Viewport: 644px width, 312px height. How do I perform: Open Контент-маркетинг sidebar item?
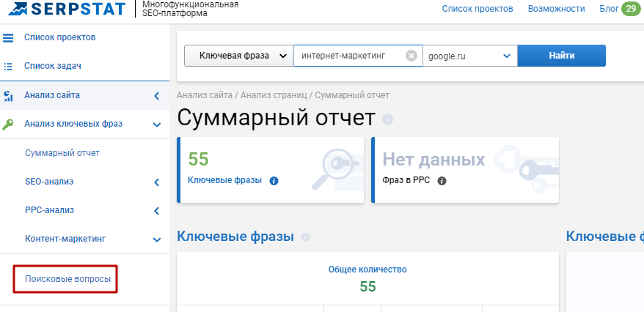tap(65, 239)
